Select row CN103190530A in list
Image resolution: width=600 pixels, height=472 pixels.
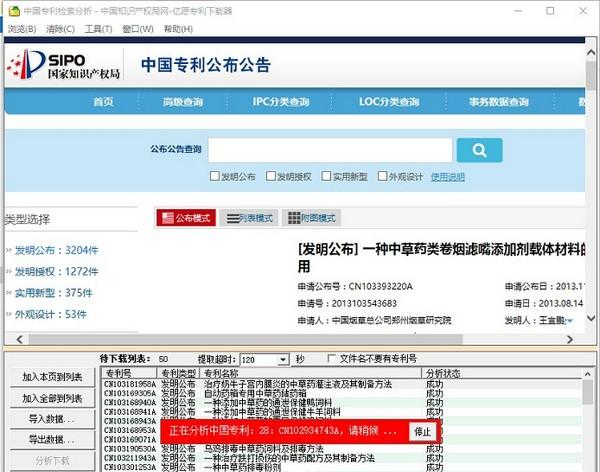click(x=342, y=449)
